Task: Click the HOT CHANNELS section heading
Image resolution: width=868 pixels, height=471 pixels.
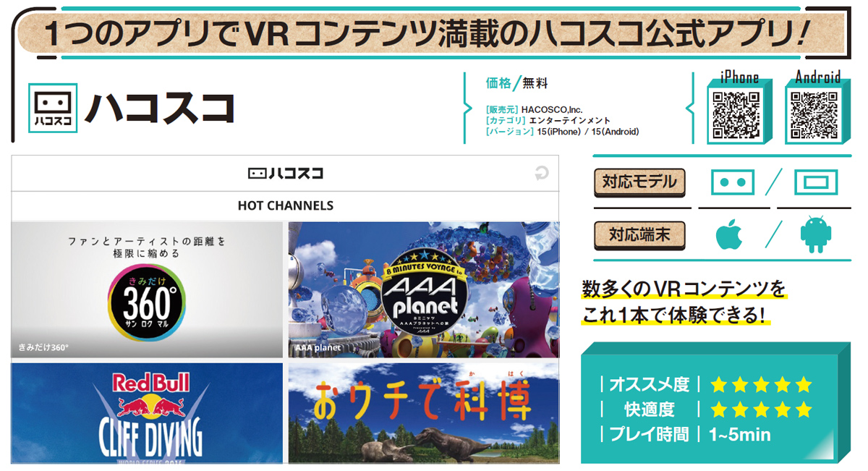Action: pos(285,205)
